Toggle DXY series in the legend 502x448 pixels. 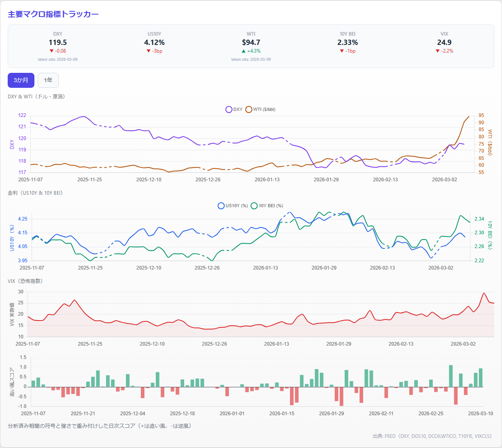(x=234, y=109)
